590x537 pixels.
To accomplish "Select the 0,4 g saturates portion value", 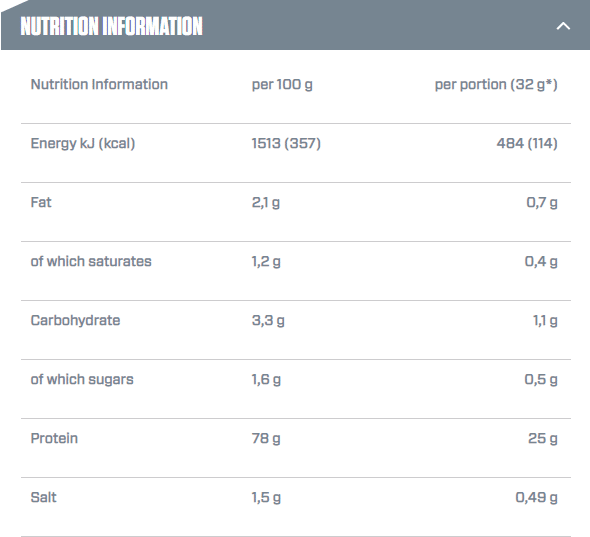I will click(x=541, y=261).
